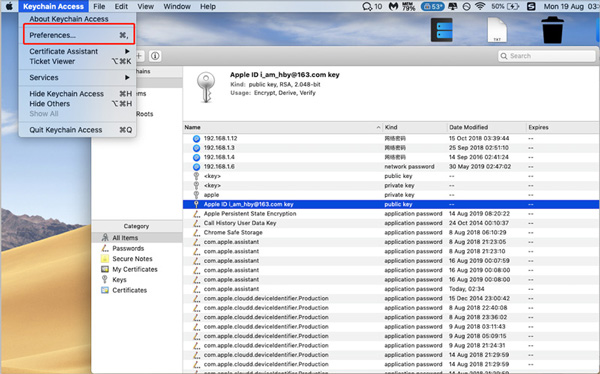
Task: Click the Search field
Action: [547, 56]
